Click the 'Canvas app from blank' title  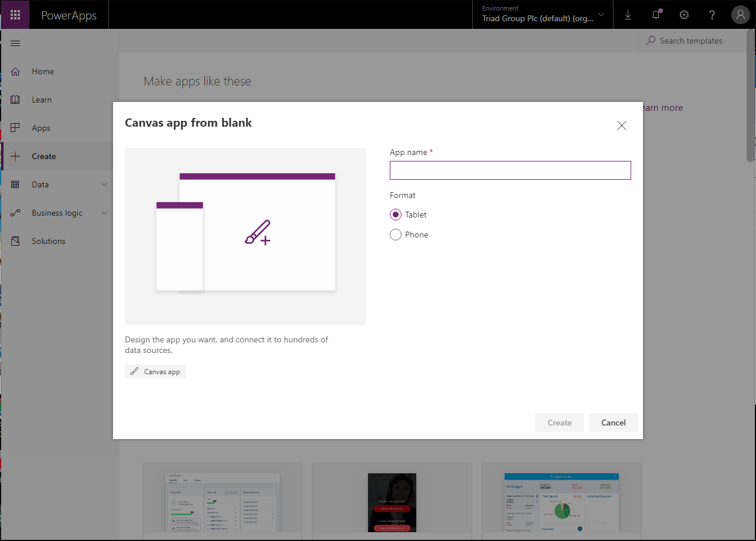(188, 123)
